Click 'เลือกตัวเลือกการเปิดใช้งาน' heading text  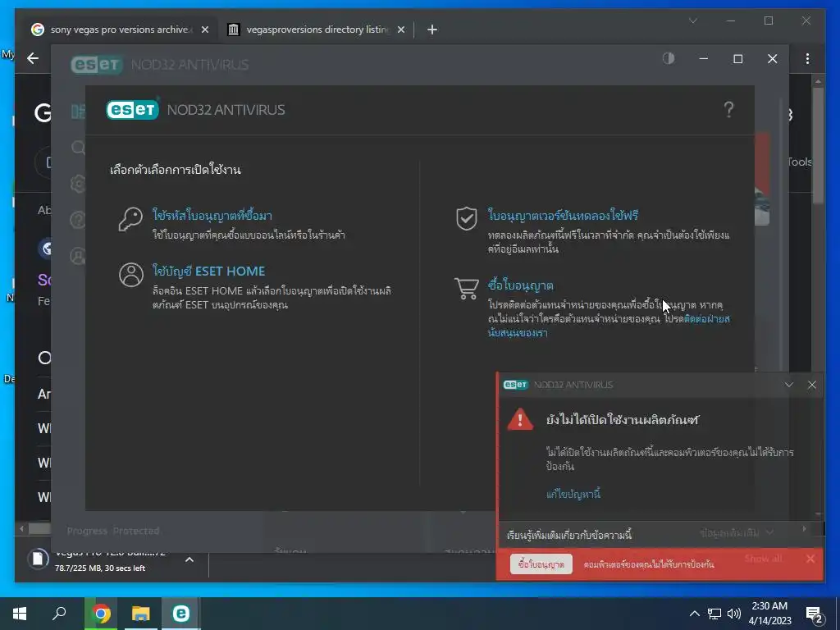pyautogui.click(x=176, y=170)
